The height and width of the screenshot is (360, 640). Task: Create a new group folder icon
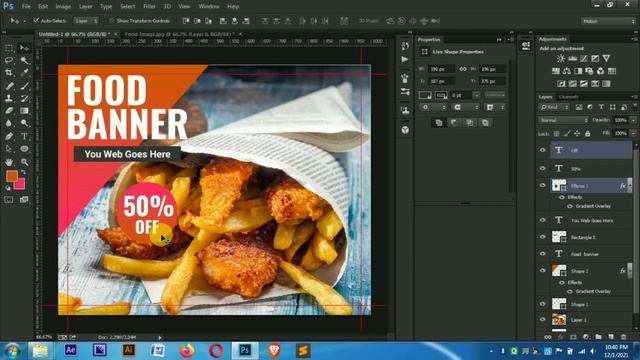pyautogui.click(x=598, y=337)
